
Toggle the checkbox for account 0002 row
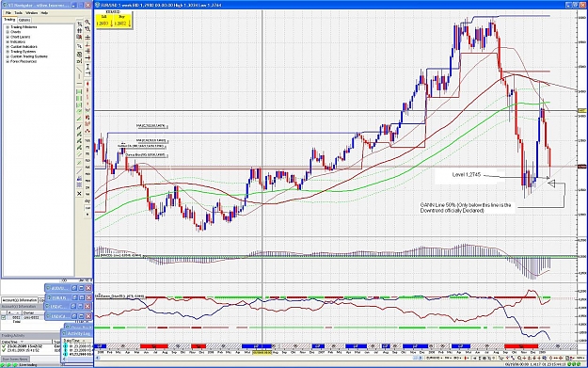[4, 318]
